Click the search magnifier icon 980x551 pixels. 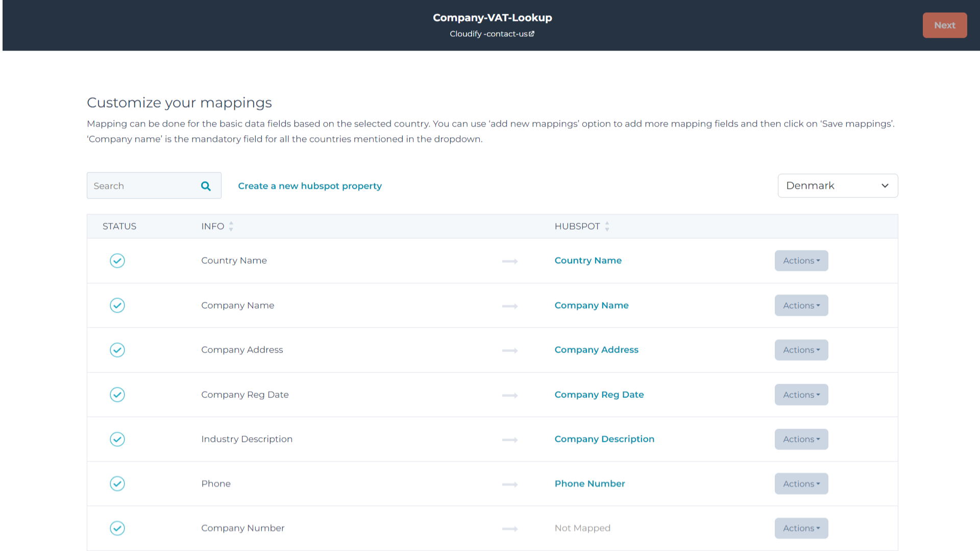[x=206, y=186]
